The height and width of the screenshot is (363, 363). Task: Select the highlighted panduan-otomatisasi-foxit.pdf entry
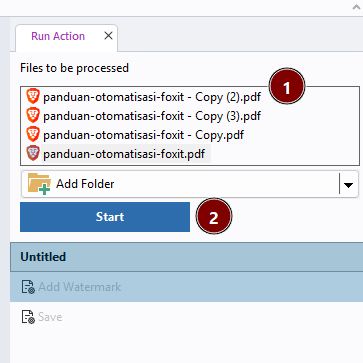pos(124,154)
